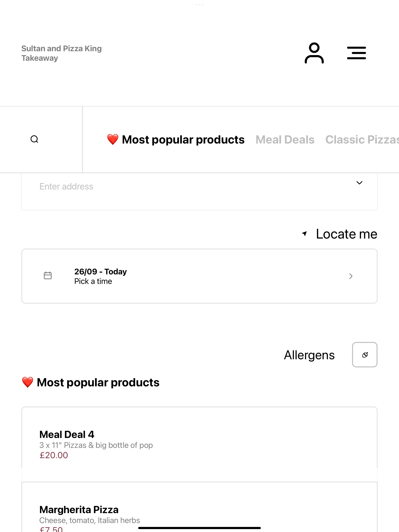
Task: Switch to the Classic Pizzas tab
Action: click(x=362, y=140)
